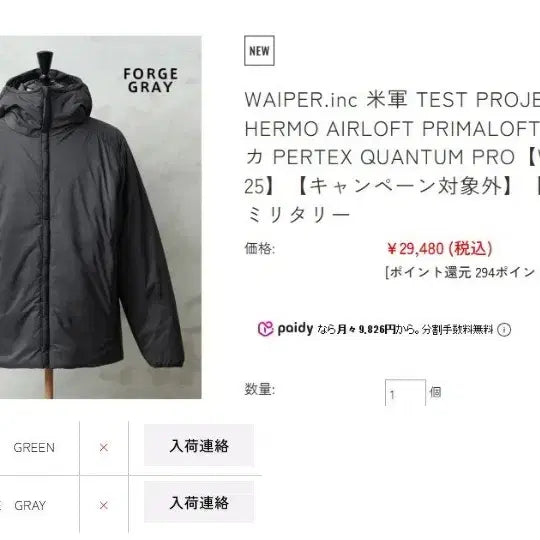Click the NEW badge icon
The height and width of the screenshot is (540, 540).
coord(259,51)
